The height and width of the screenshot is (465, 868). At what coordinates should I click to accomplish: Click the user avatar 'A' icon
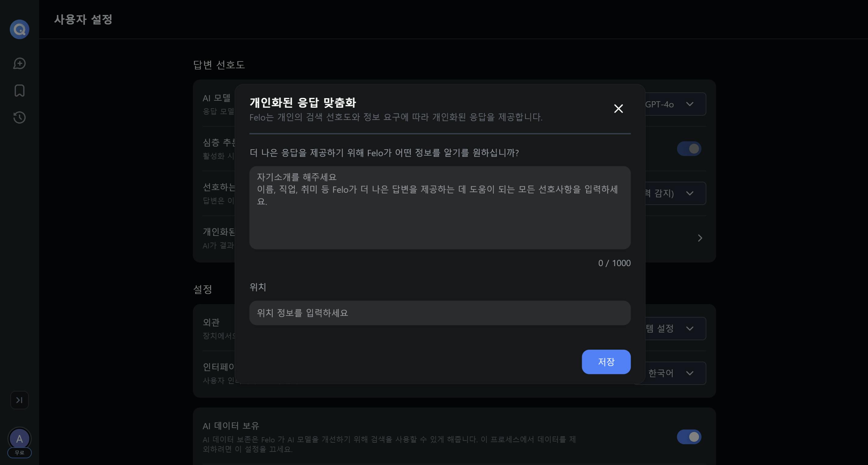click(x=20, y=438)
